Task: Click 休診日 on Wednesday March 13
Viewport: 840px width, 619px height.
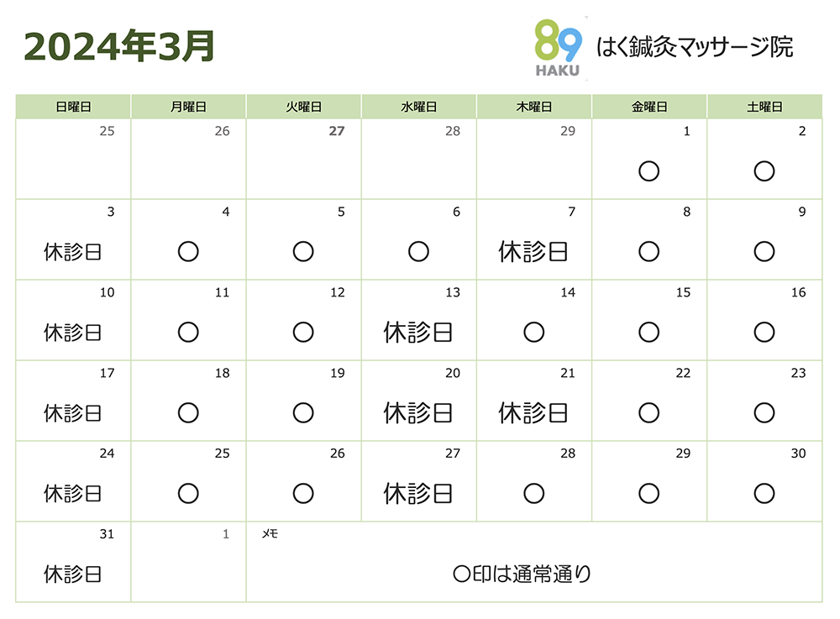Action: coord(417,332)
